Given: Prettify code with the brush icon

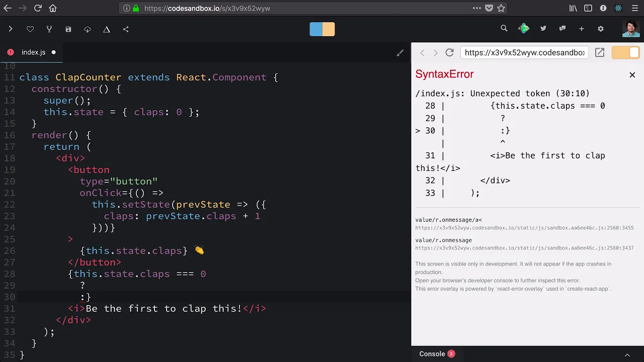Looking at the screenshot, I should click(x=400, y=53).
